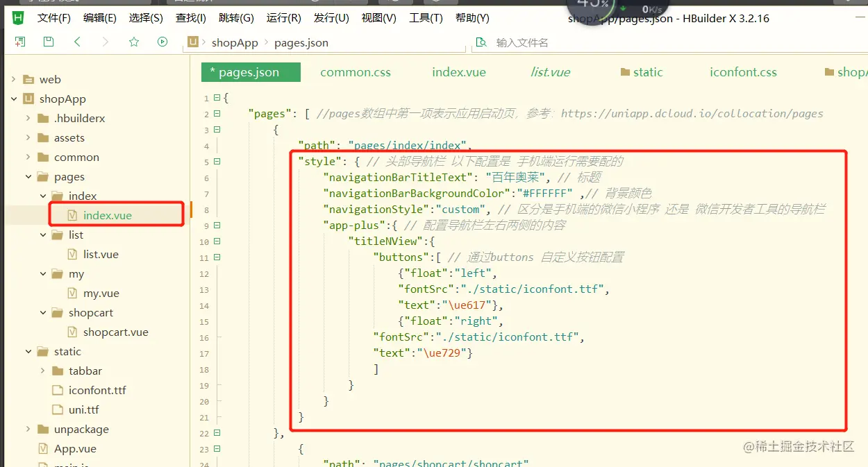The image size is (868, 467).
Task: Open the 跳转(G) menu
Action: tap(236, 18)
